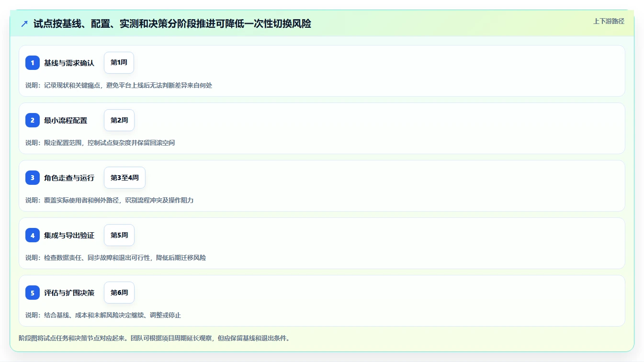The image size is (644, 362).
Task: Click the description starting 限定配置范围
Action: pos(100,143)
